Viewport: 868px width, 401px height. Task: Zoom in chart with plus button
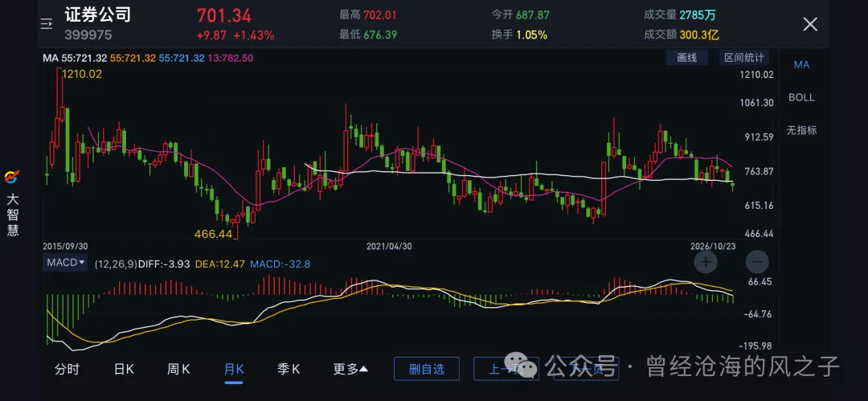click(706, 262)
